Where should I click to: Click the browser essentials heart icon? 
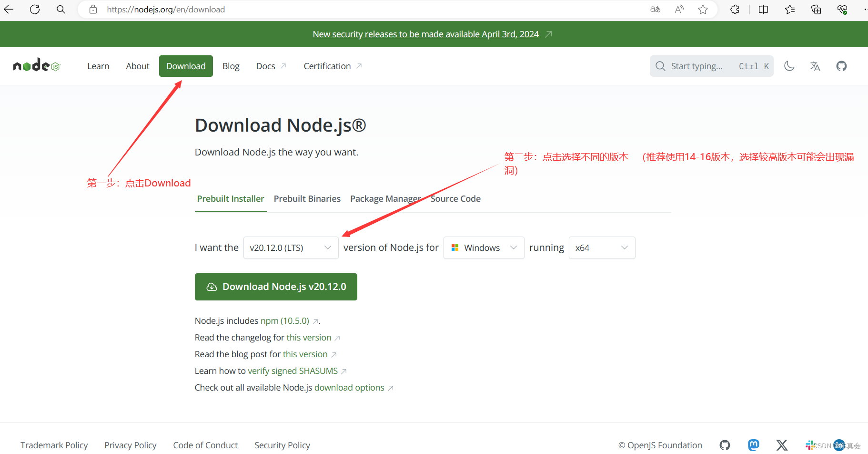(x=842, y=9)
